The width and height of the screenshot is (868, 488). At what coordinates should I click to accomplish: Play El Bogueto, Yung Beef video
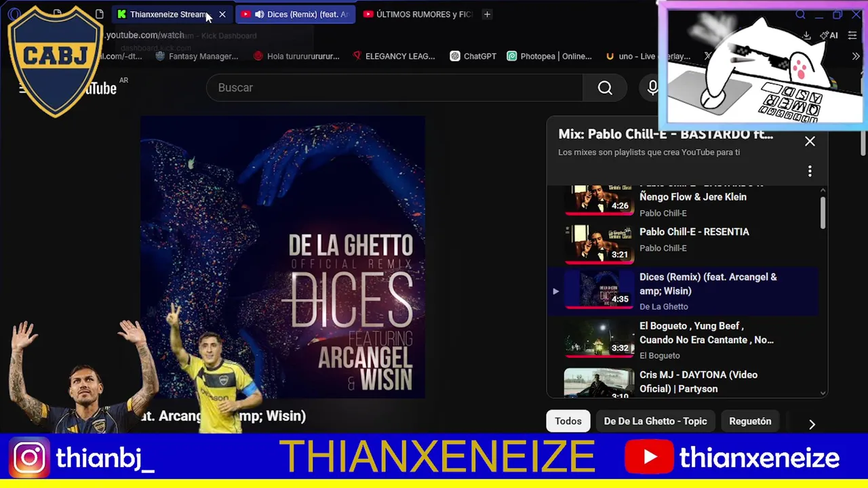tap(707, 333)
